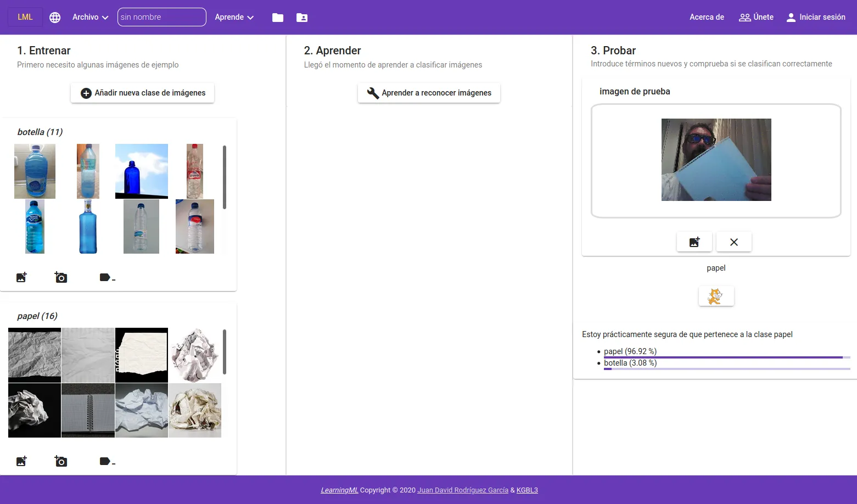Clear the test image with X button
The width and height of the screenshot is (857, 504).
coord(734,242)
